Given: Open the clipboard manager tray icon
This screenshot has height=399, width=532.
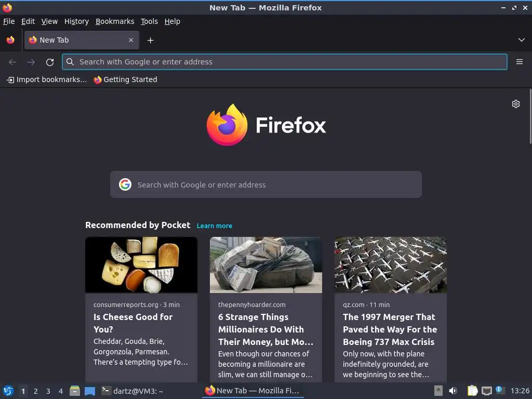Looking at the screenshot, I should (x=472, y=391).
